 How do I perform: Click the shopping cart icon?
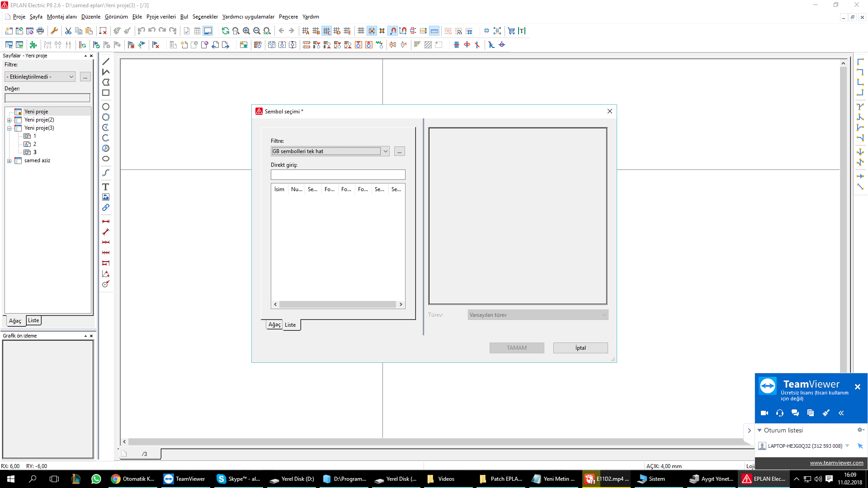point(511,31)
